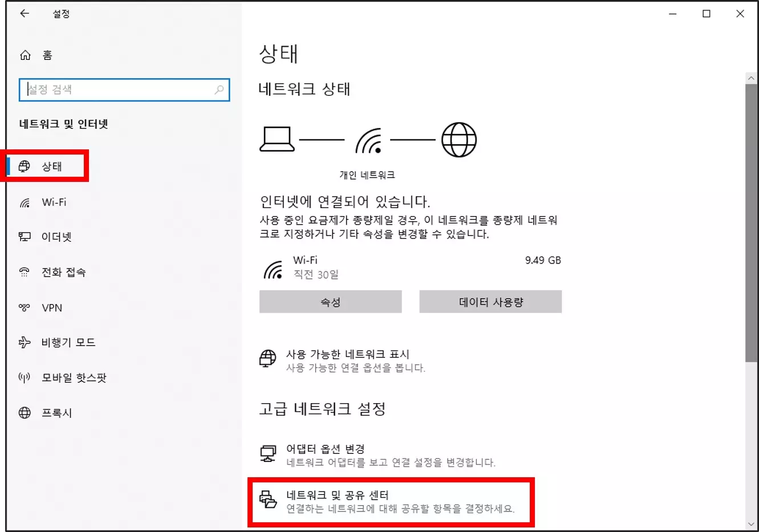Click the Wi-Fi icon in the sidebar

(x=25, y=202)
